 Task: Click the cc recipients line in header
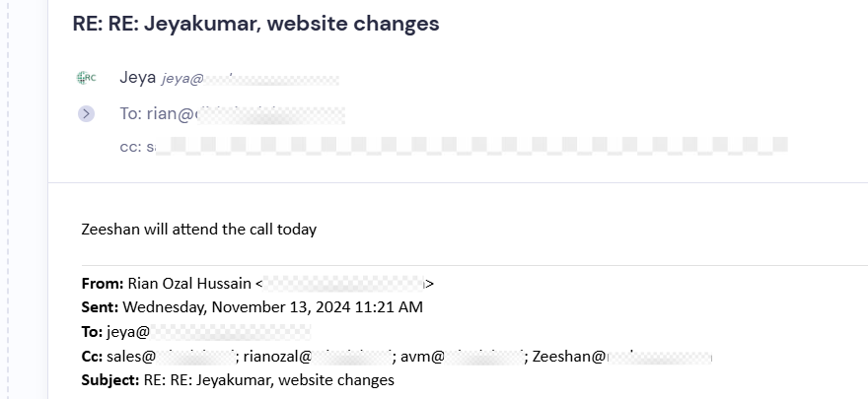coord(454,147)
